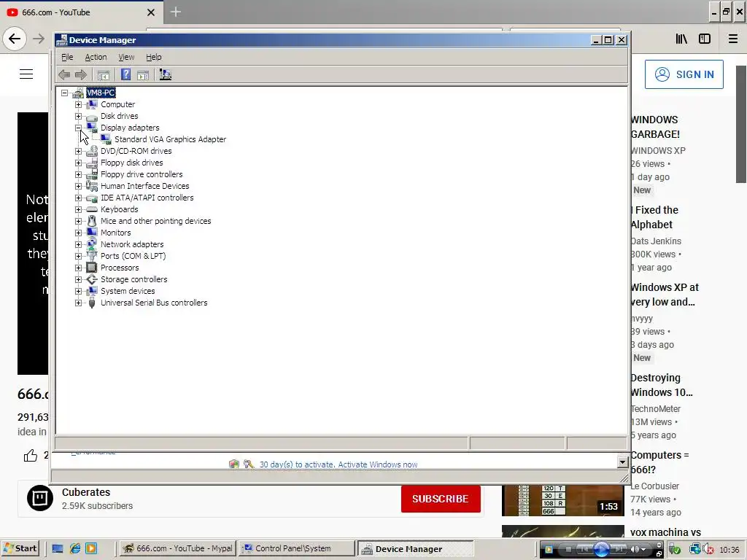The height and width of the screenshot is (560, 747).
Task: Click the YouTube page vertical scrollbar
Action: [x=741, y=124]
